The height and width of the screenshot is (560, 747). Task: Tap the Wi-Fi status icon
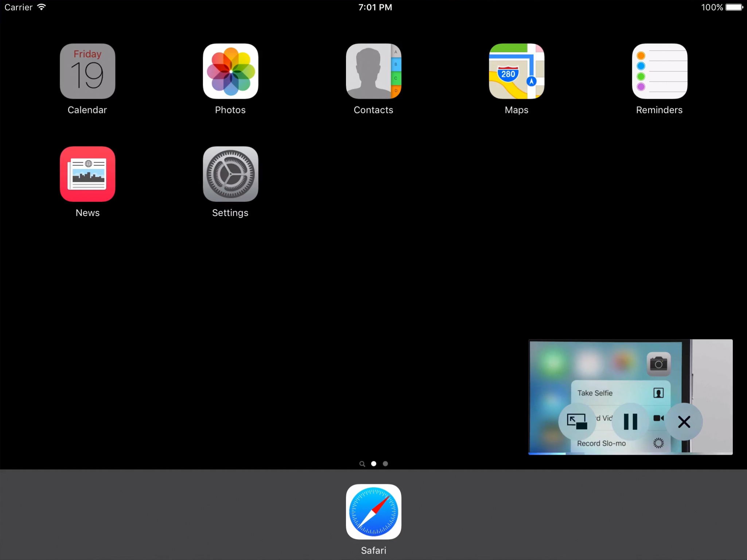pyautogui.click(x=42, y=7)
